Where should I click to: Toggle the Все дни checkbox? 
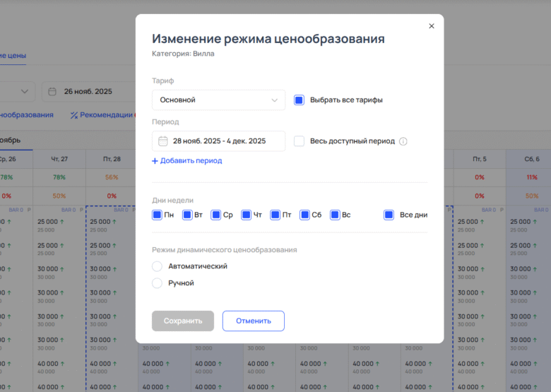coord(389,215)
